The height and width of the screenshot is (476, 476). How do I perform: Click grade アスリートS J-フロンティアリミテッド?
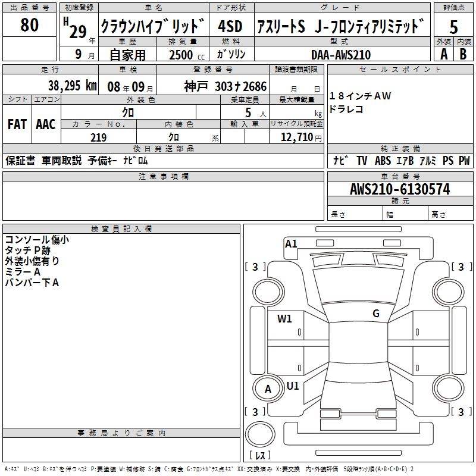(x=340, y=26)
